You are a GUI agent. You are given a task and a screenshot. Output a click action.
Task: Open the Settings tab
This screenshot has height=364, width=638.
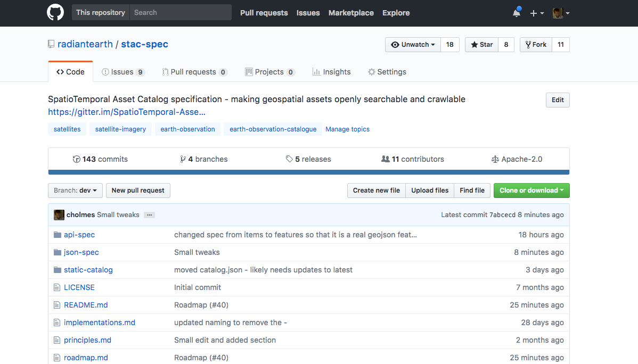pos(387,72)
